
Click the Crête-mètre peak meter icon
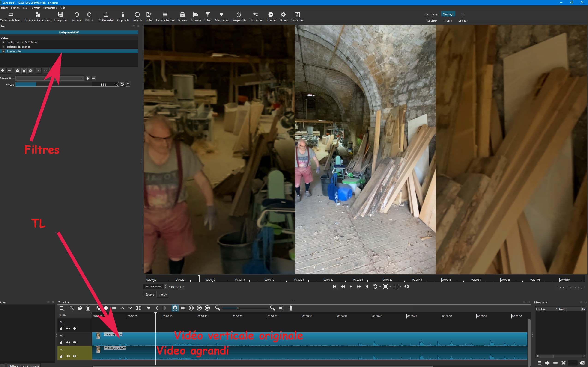[x=106, y=17]
